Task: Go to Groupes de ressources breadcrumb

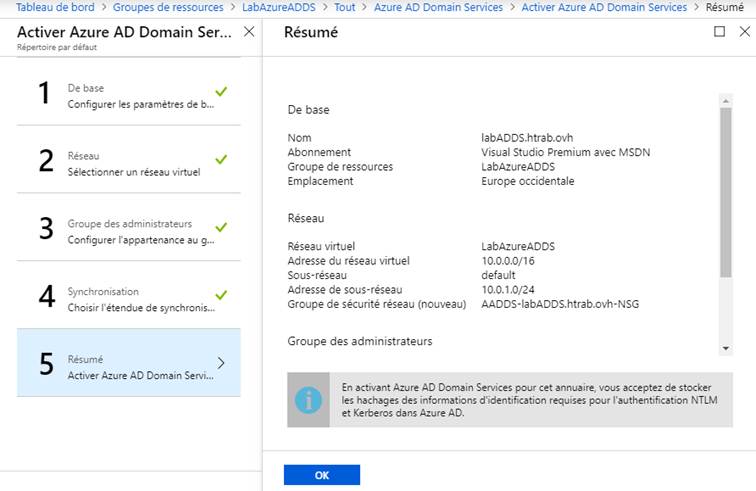Action: tap(168, 7)
